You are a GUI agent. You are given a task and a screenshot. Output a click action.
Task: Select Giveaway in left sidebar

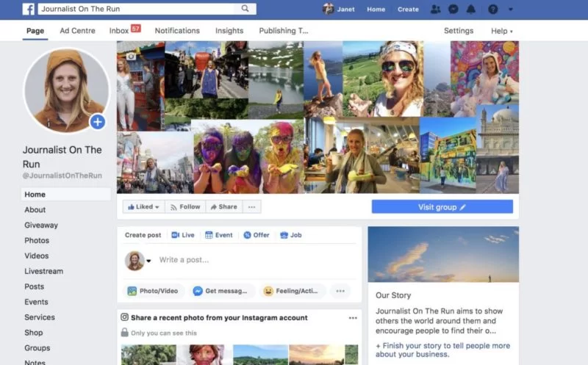41,225
